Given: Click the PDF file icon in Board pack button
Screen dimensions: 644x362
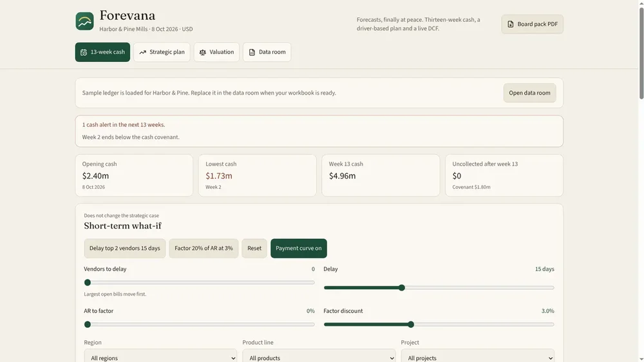Looking at the screenshot, I should (511, 24).
